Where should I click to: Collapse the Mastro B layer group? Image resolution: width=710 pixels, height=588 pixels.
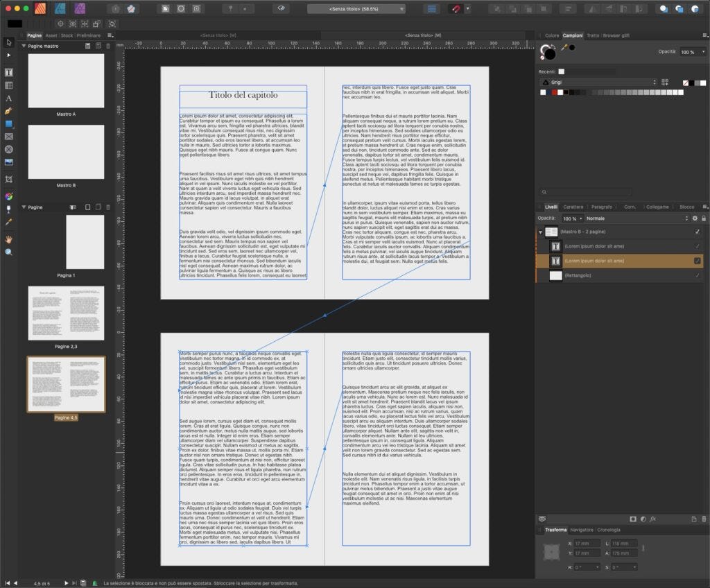tap(540, 232)
